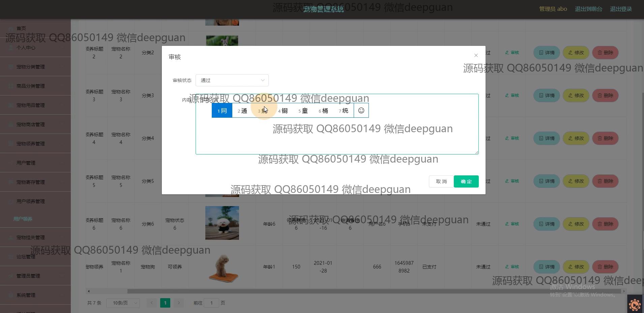Viewport: 644px width, 313px height.
Task: Choose IME candidate 6 桶
Action: [x=323, y=111]
